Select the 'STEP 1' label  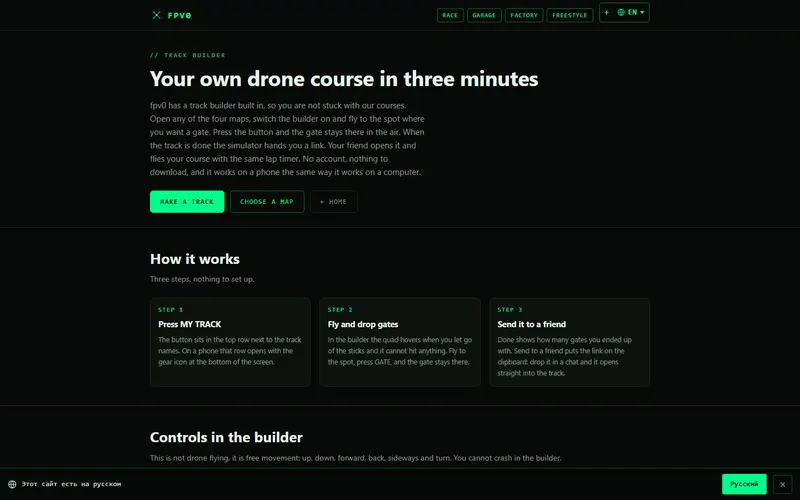(170, 310)
